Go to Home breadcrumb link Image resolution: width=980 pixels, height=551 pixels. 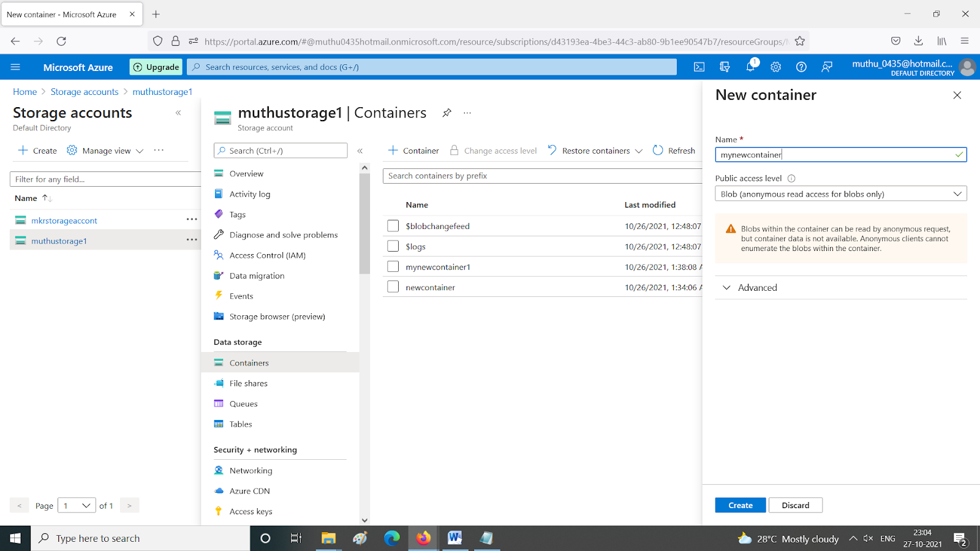click(25, 91)
